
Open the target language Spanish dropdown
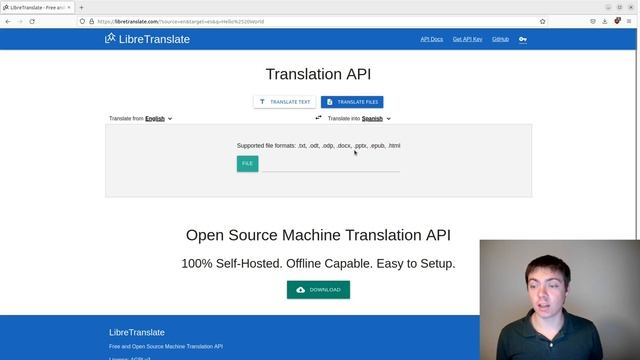tap(376, 119)
